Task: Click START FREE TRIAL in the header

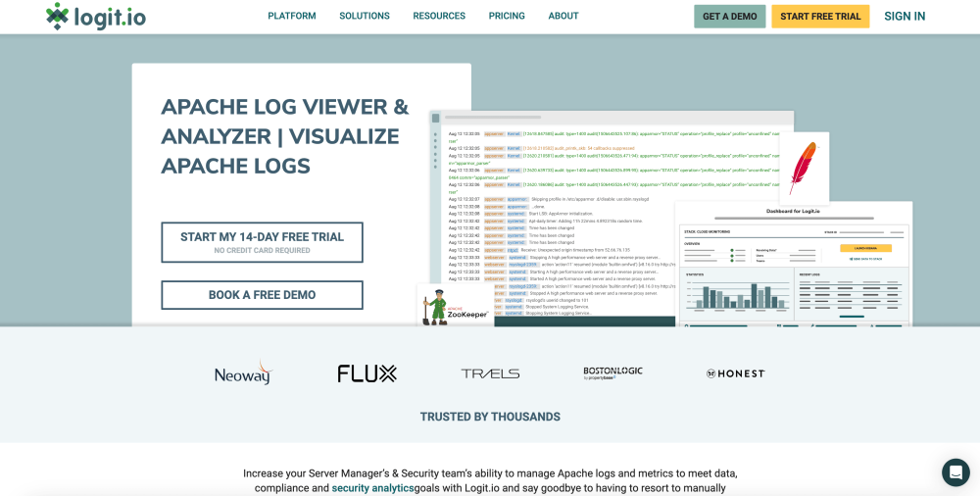Action: [x=820, y=17]
